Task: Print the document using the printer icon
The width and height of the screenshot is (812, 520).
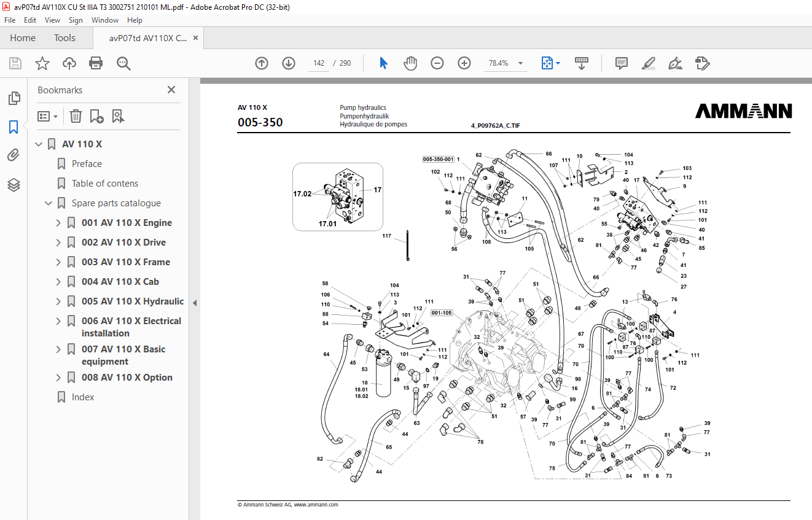Action: coord(96,63)
